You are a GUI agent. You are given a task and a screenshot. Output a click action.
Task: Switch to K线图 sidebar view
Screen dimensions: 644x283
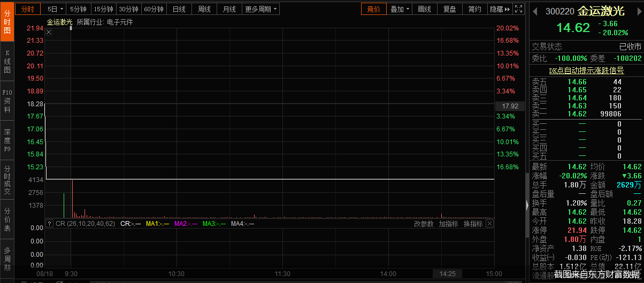tap(7, 62)
